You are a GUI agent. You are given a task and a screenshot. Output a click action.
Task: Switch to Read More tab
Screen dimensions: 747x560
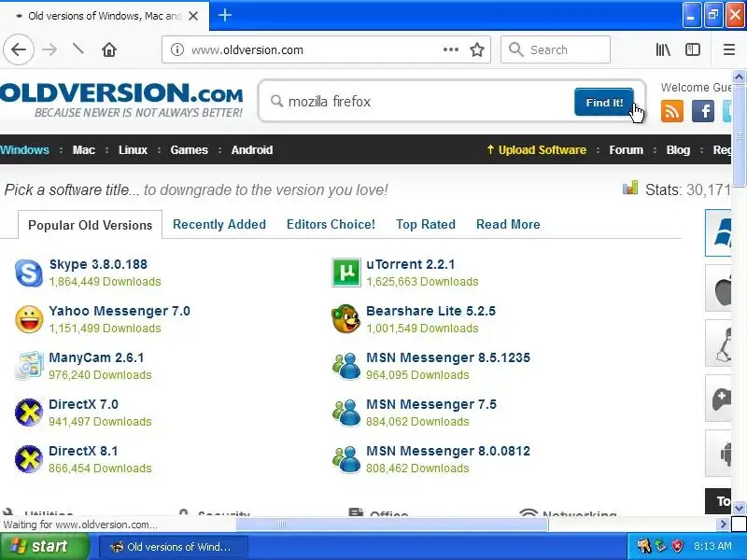pyautogui.click(x=508, y=224)
